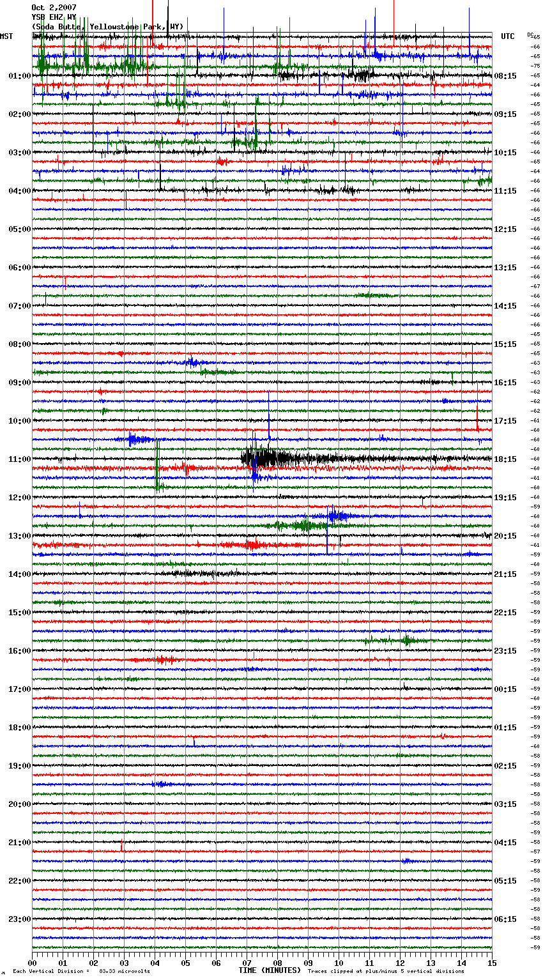The image size is (543, 980).
Task: Select the 18:00 MST time label
Action: (20, 728)
